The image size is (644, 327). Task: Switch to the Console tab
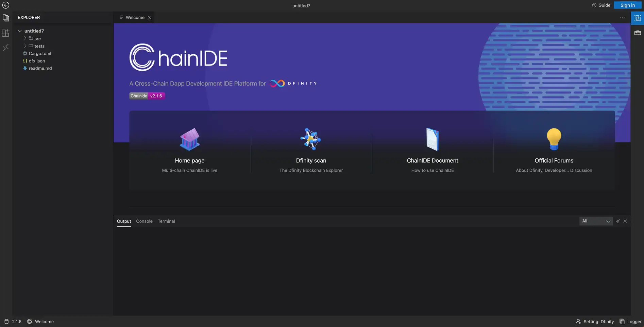(x=144, y=221)
